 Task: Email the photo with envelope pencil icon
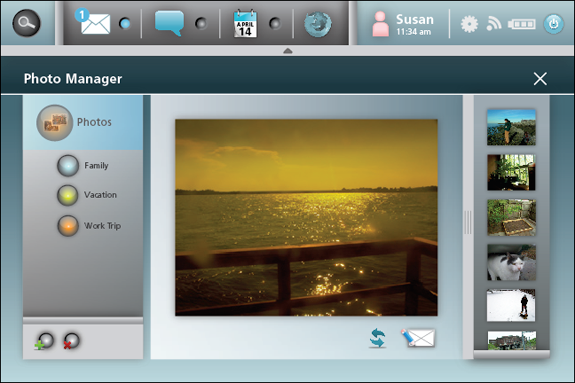tap(418, 338)
